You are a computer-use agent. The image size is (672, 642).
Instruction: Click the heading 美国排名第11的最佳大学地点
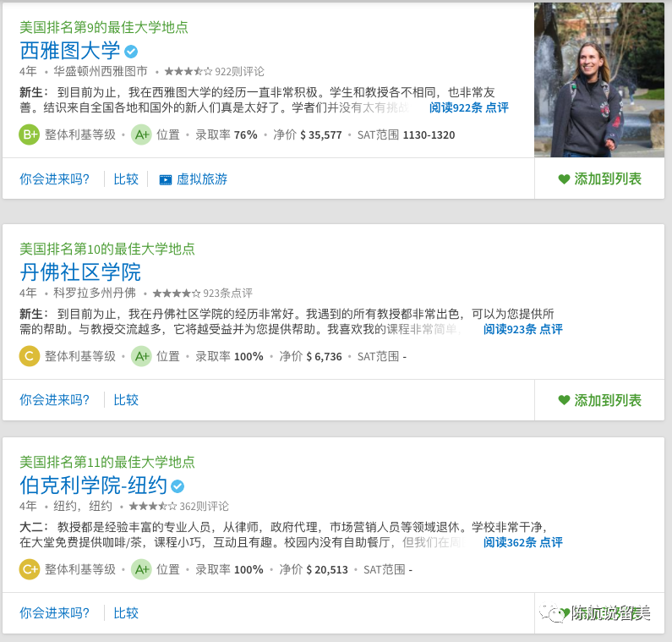point(107,463)
